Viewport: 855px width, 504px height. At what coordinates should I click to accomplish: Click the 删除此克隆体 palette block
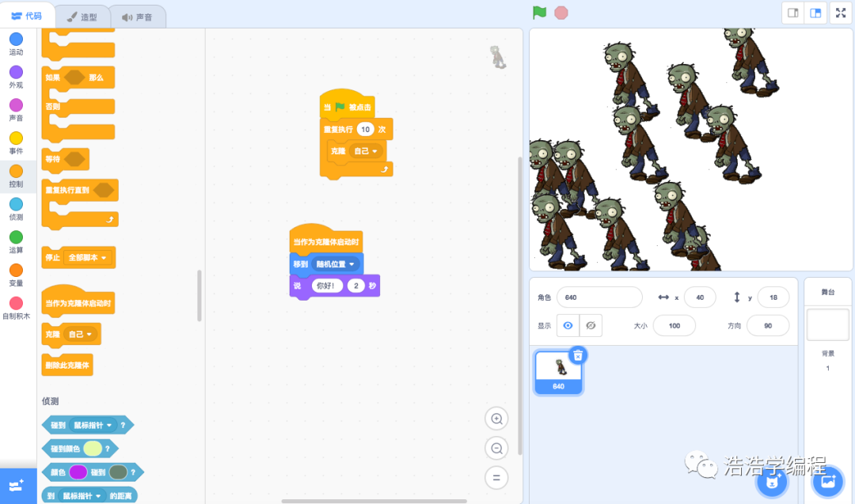click(67, 365)
